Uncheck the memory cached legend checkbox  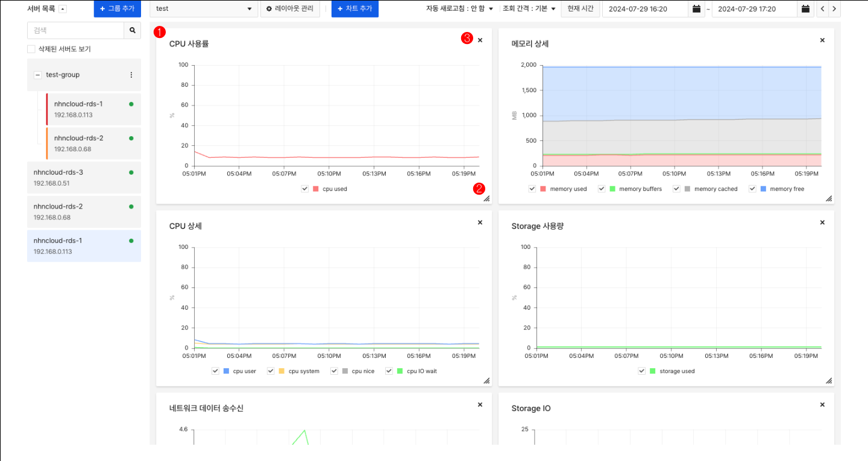pos(676,189)
